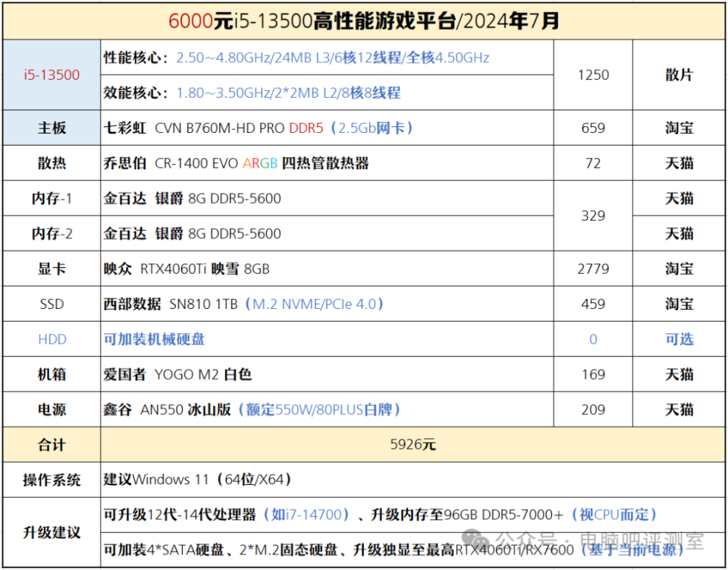Click the 爱国者 YOGO M2 白色 case entry
The image size is (728, 570).
point(327,374)
